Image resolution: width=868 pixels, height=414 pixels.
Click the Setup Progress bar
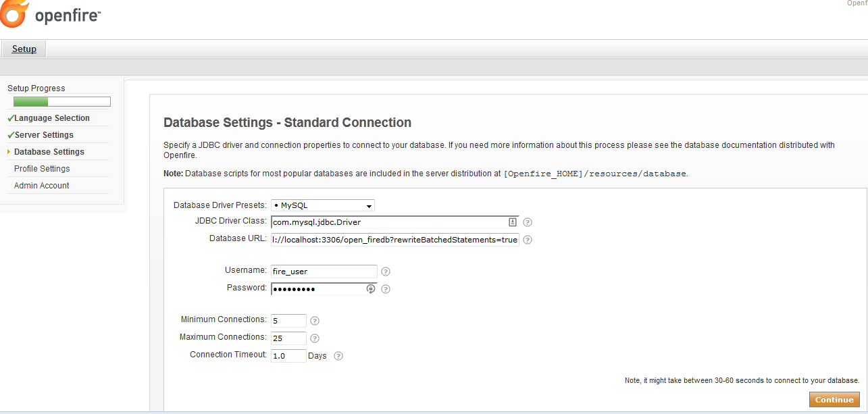(61, 102)
